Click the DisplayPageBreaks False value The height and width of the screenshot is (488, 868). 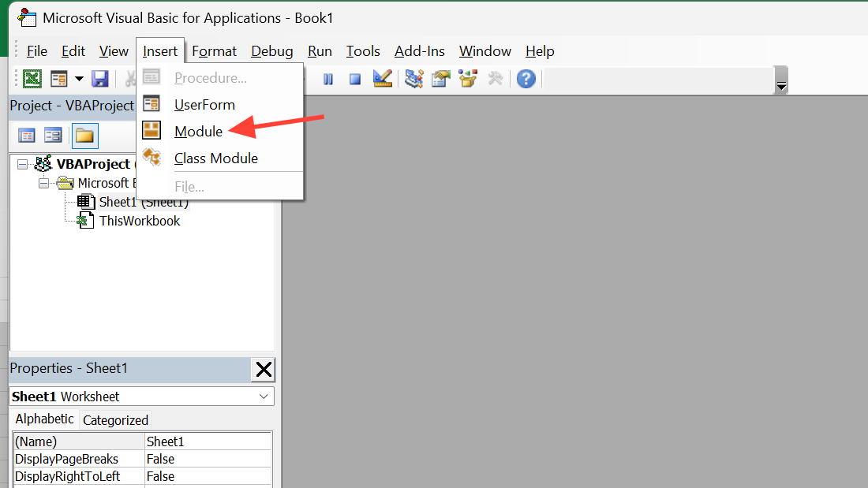(208, 459)
